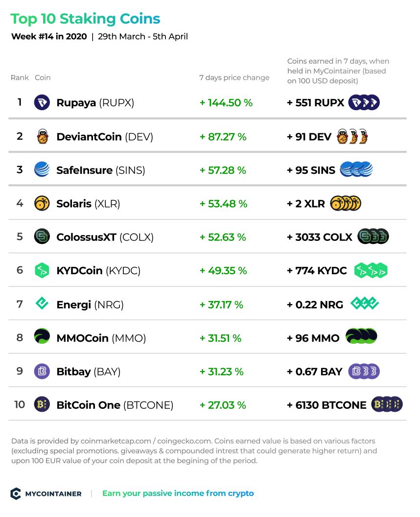The image size is (420, 517).
Task: Click the Rupaya coin logo icon
Action: click(42, 102)
